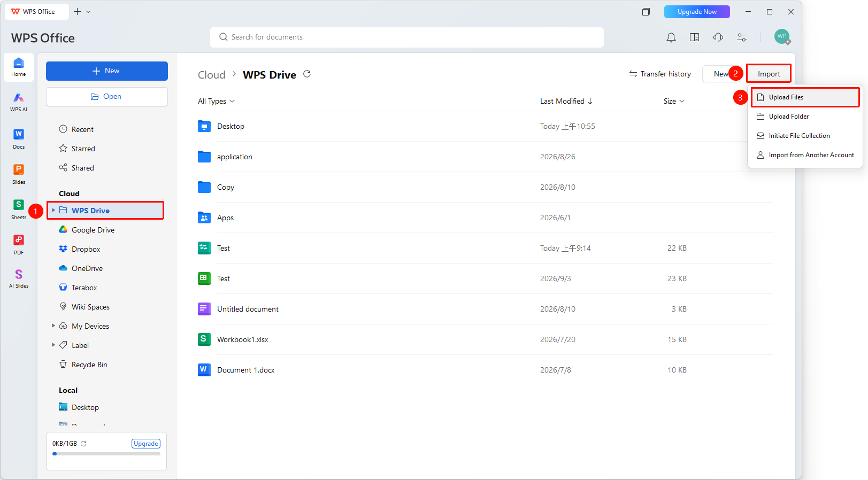
Task: Open the WPS AI sidebar icon
Action: pyautogui.click(x=19, y=102)
